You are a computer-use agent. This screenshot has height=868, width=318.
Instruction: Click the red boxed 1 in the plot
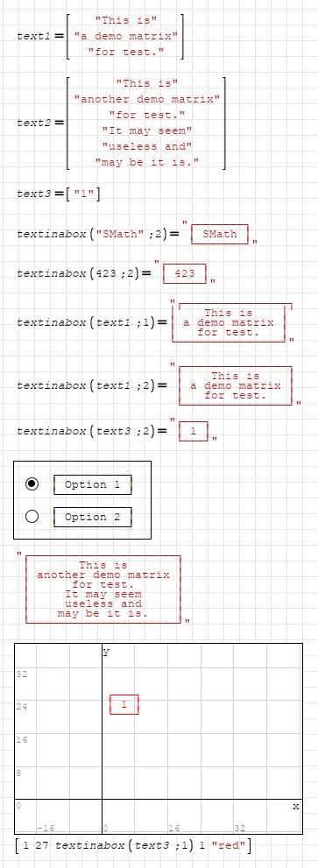[124, 705]
